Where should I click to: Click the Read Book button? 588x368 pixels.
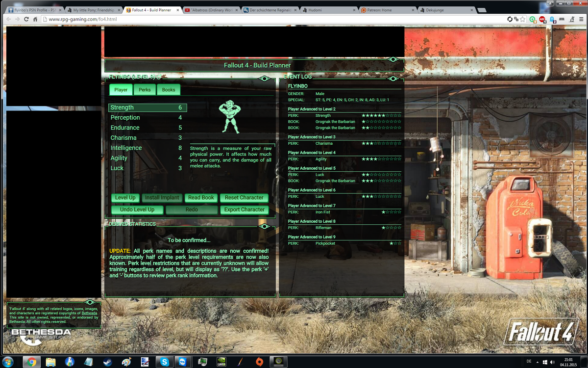pyautogui.click(x=201, y=198)
